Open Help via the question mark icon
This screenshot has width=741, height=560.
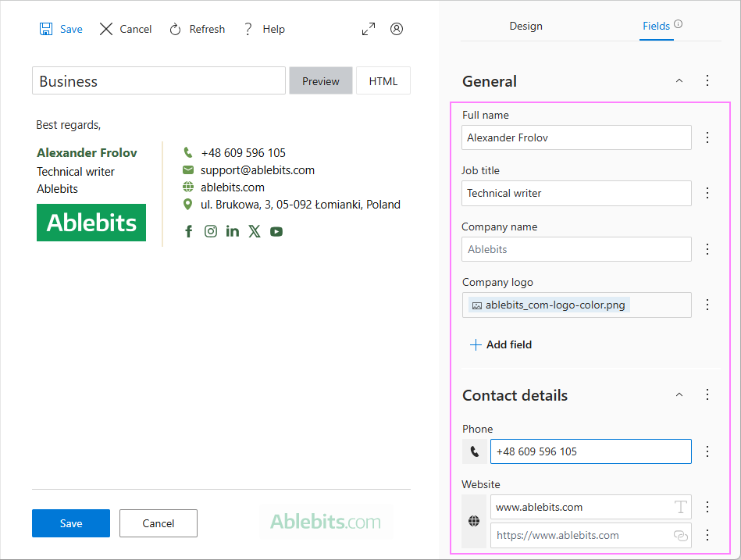pyautogui.click(x=248, y=29)
